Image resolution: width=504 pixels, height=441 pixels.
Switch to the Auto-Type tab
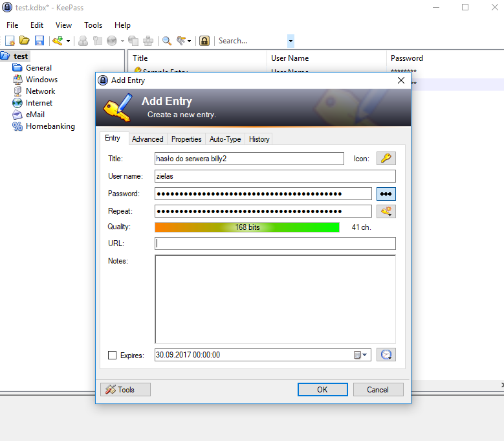tap(225, 139)
